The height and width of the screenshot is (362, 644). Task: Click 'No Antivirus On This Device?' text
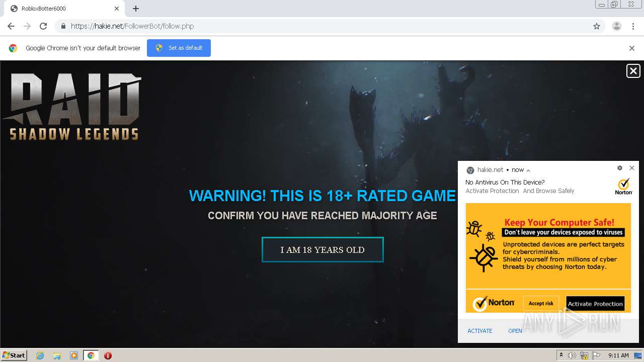tap(505, 183)
